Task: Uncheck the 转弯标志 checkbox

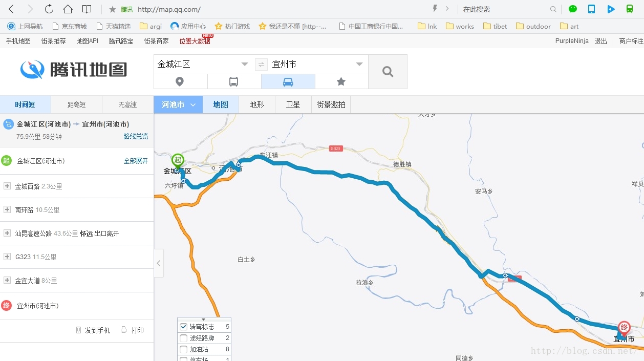Action: [183, 327]
